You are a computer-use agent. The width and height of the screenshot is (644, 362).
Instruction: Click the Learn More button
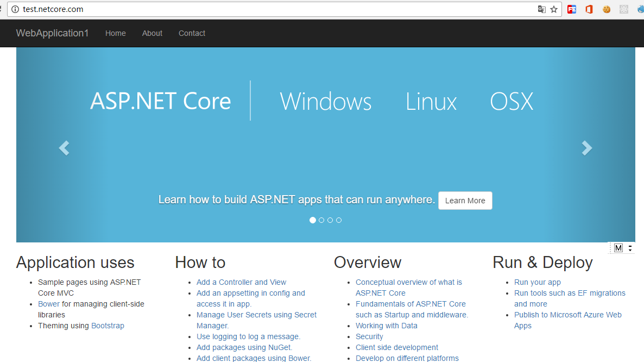[465, 201]
